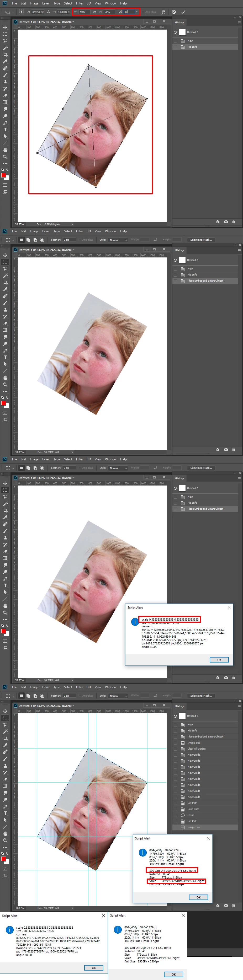Click OK in the standalone scale Script Alert
This screenshot has width=243, height=980.
pyautogui.click(x=94, y=968)
